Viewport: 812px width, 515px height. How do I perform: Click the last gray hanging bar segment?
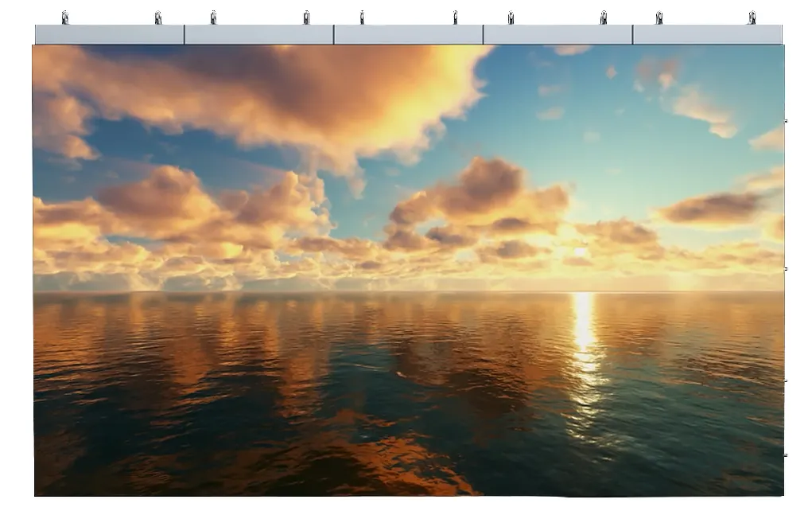pyautogui.click(x=707, y=34)
